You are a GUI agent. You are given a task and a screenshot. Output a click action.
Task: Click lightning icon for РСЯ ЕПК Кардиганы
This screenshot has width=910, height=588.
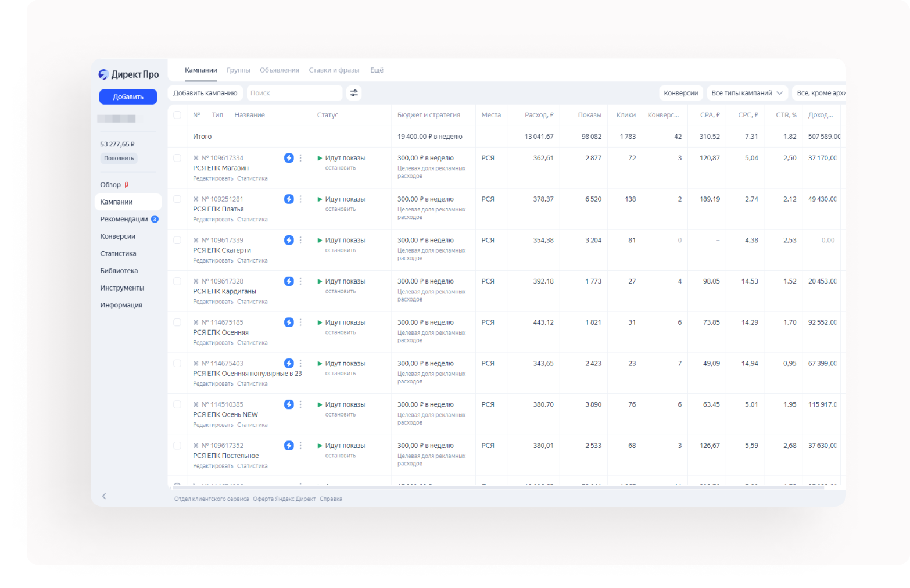289,281
